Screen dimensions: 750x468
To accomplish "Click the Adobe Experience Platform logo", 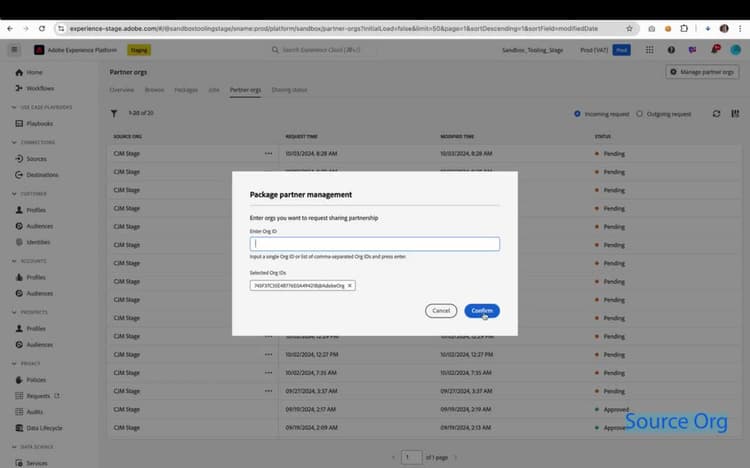I will (39, 50).
